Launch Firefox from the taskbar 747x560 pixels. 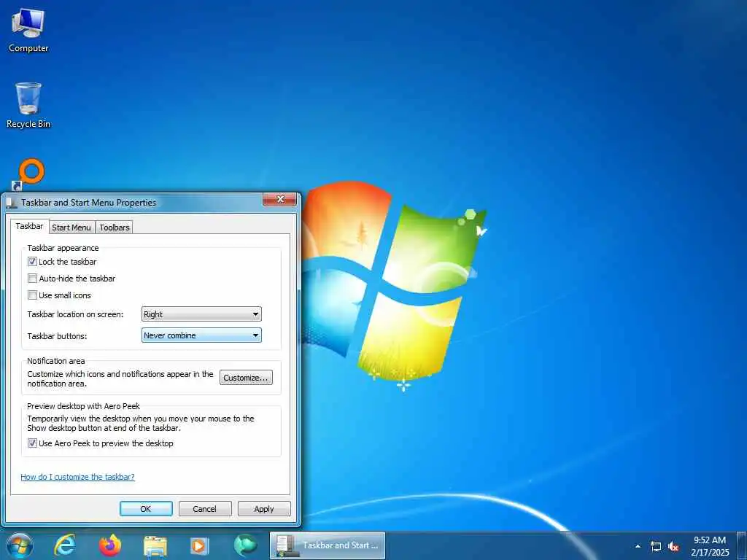click(109, 545)
